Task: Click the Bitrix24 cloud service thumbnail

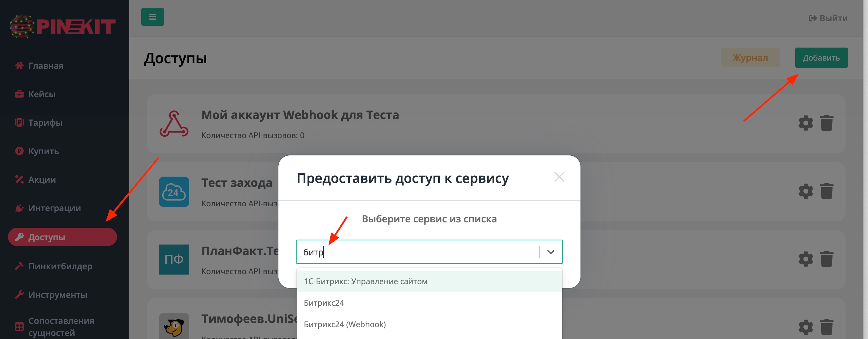Action: 174,192
